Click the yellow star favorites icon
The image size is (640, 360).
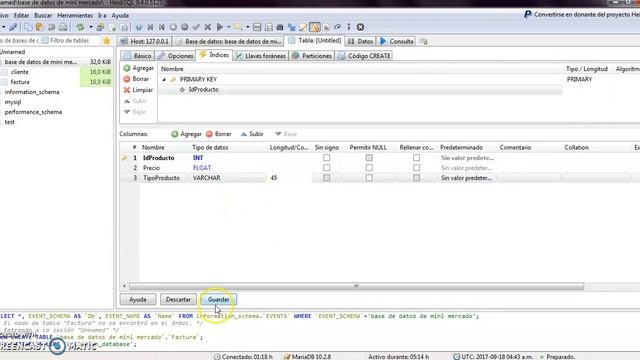[107, 40]
